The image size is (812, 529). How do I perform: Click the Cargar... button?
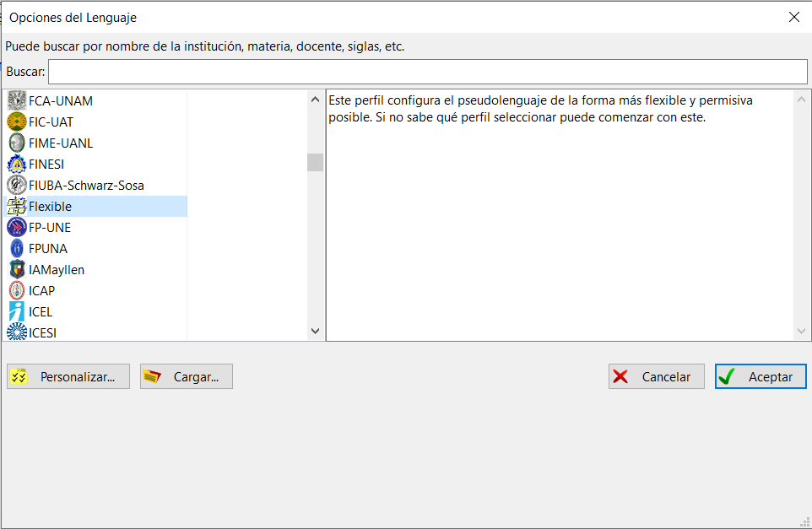tap(187, 377)
